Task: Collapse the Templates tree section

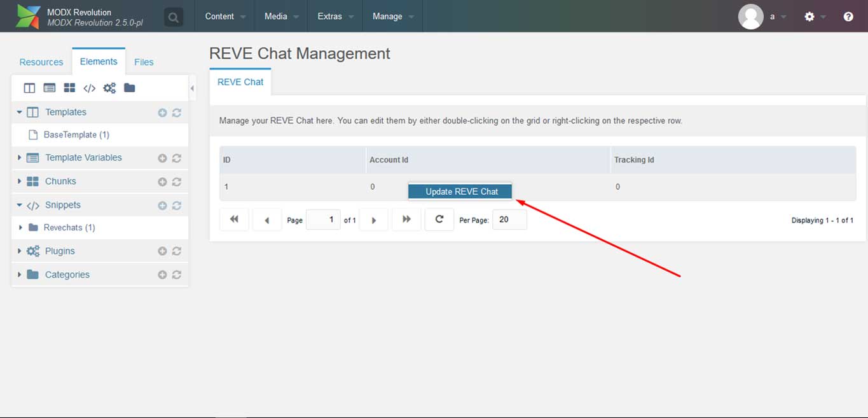Action: click(x=19, y=112)
